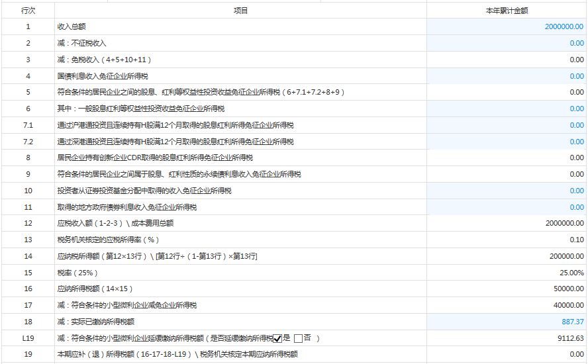588x364 pixels.
Task: Edit the 证券投资基金 amount field in row 10
Action: click(507, 191)
